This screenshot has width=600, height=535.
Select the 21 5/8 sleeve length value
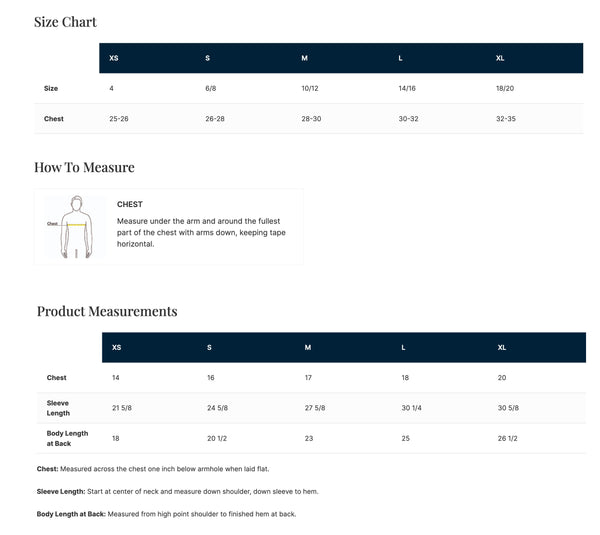point(122,408)
